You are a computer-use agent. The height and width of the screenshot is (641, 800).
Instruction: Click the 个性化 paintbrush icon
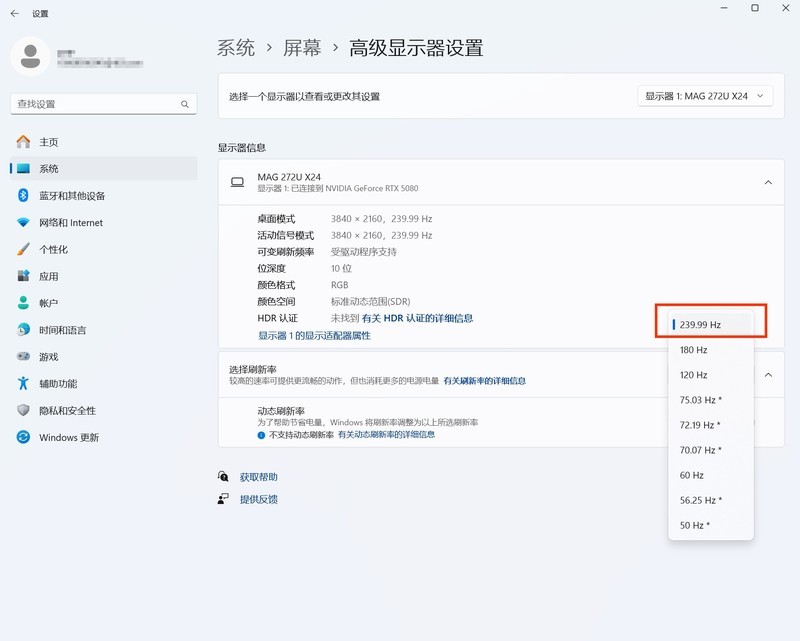tap(23, 250)
